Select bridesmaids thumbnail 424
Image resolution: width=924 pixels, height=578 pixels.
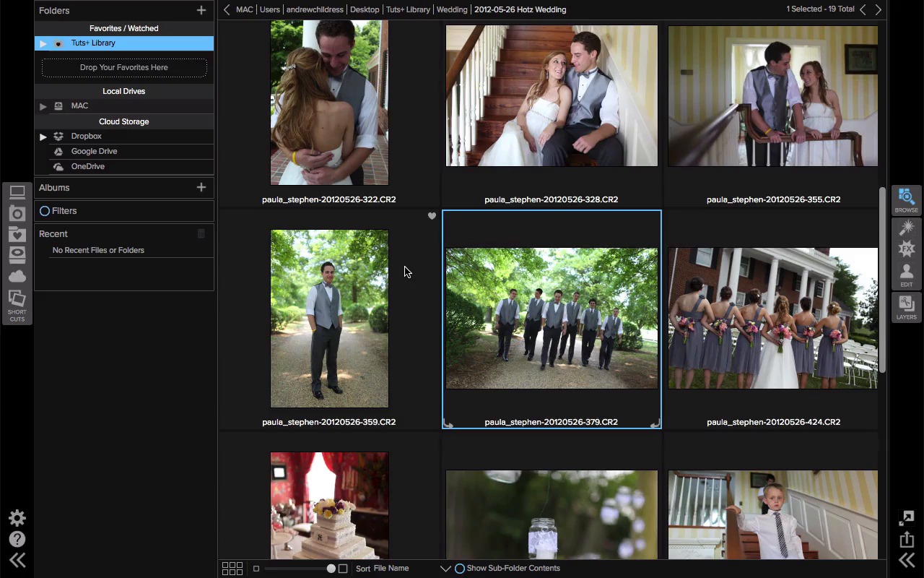[773, 319]
